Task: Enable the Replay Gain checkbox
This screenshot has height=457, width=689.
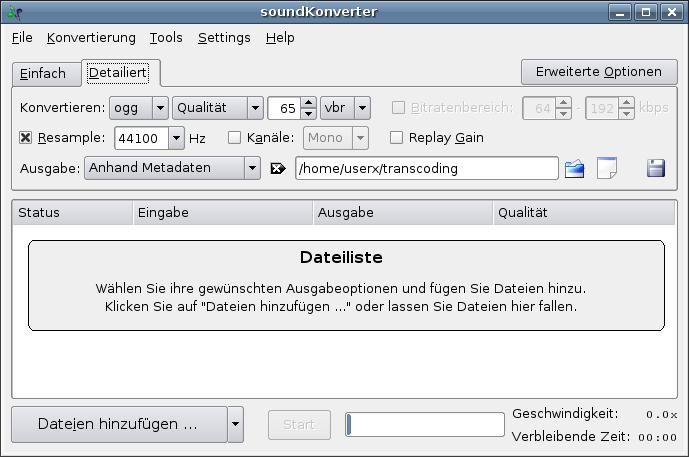Action: [396, 138]
